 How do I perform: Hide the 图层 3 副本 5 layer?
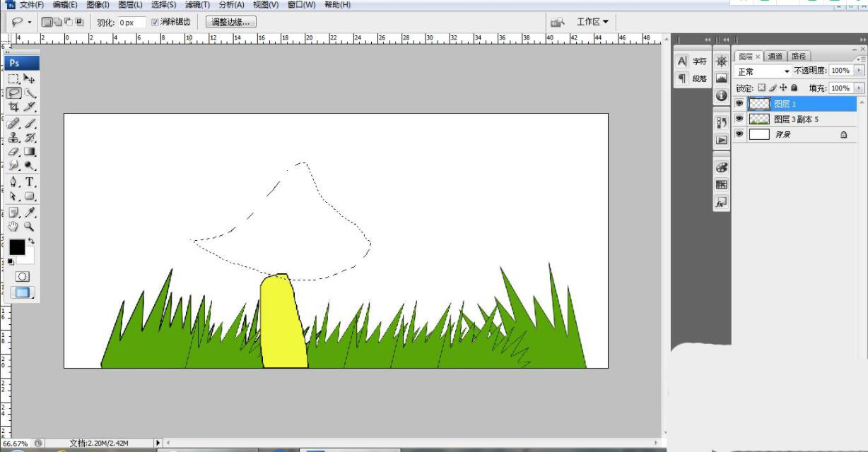(x=739, y=119)
